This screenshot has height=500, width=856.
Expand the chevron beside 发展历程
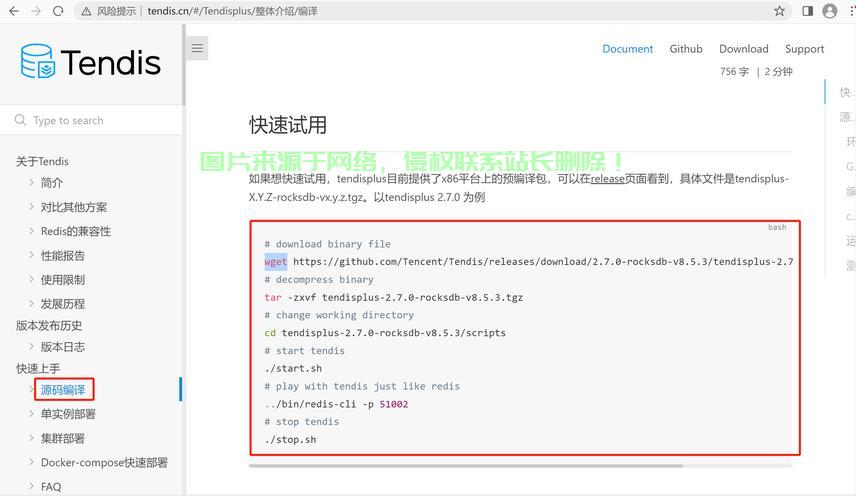coord(31,303)
